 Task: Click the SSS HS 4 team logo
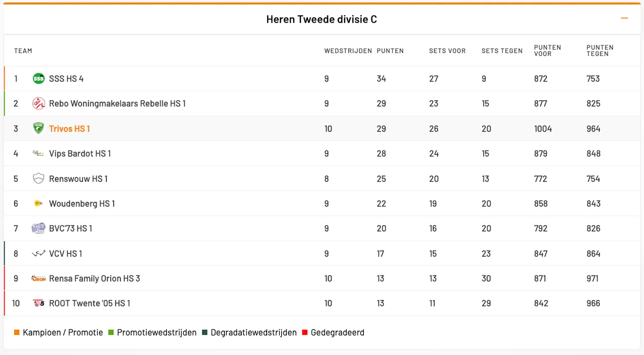pos(39,79)
